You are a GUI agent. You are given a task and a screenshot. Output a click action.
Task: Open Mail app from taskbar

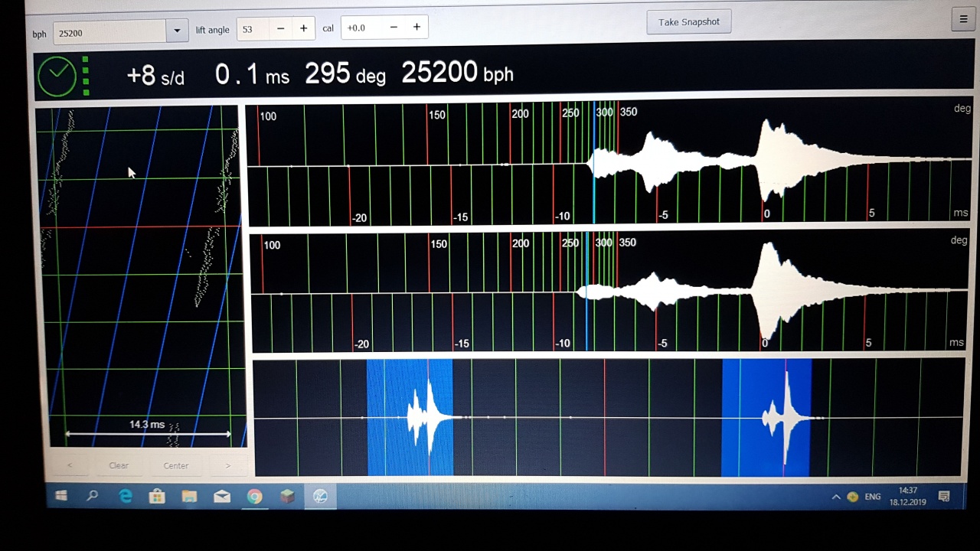(222, 497)
